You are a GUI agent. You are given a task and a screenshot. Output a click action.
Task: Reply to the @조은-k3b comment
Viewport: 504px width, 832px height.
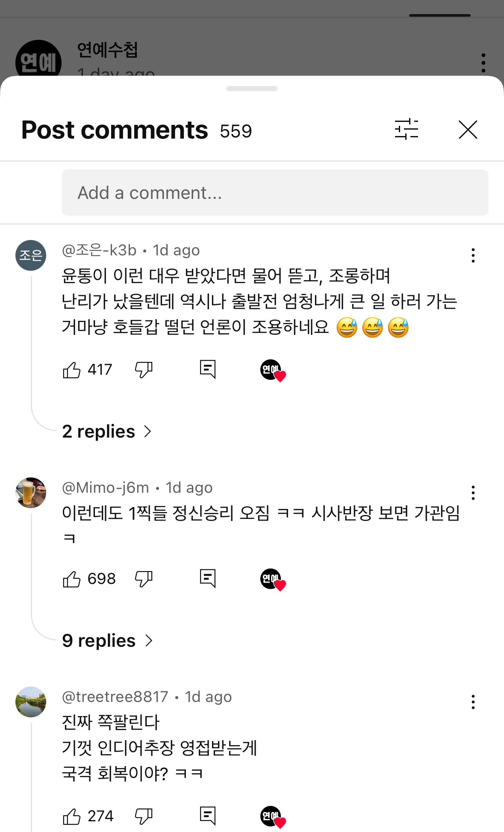click(x=208, y=369)
